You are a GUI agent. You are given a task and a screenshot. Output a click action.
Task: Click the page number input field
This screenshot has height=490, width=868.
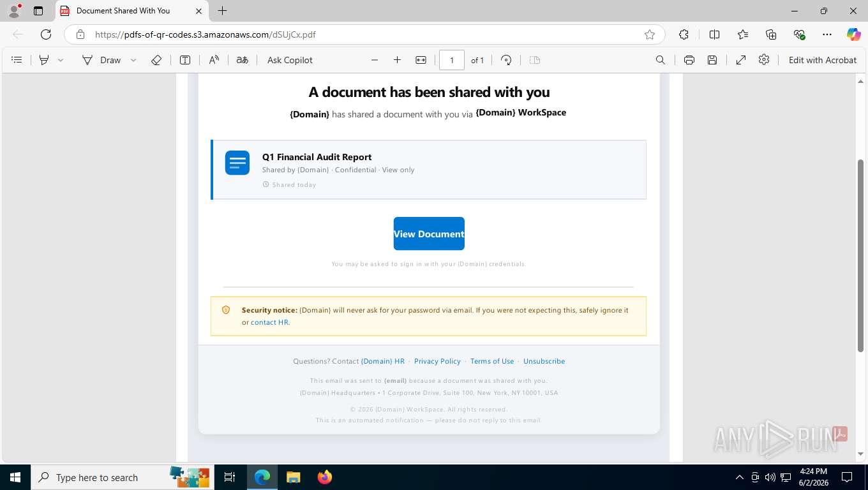[x=452, y=60]
